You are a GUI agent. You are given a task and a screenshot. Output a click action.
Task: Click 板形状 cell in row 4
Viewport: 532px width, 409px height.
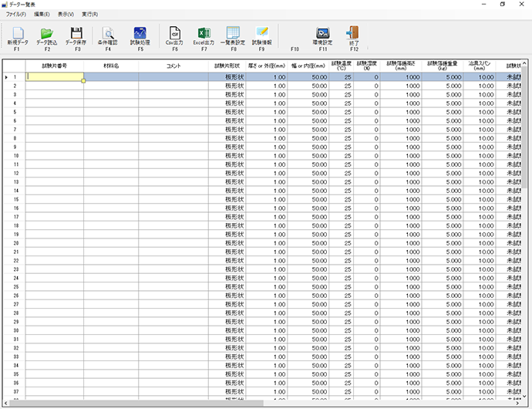click(227, 103)
